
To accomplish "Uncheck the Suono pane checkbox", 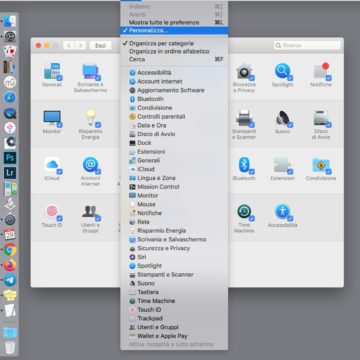I will tap(290, 125).
